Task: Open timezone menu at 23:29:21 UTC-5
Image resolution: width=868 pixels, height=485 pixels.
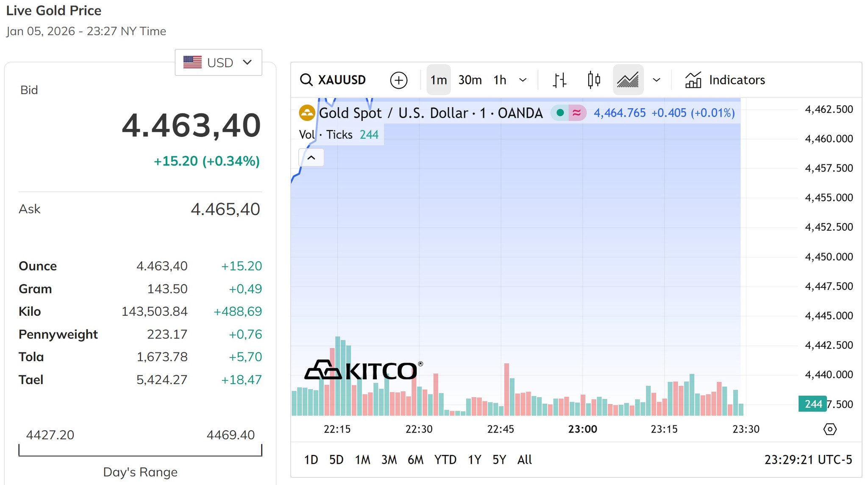Action: point(808,460)
